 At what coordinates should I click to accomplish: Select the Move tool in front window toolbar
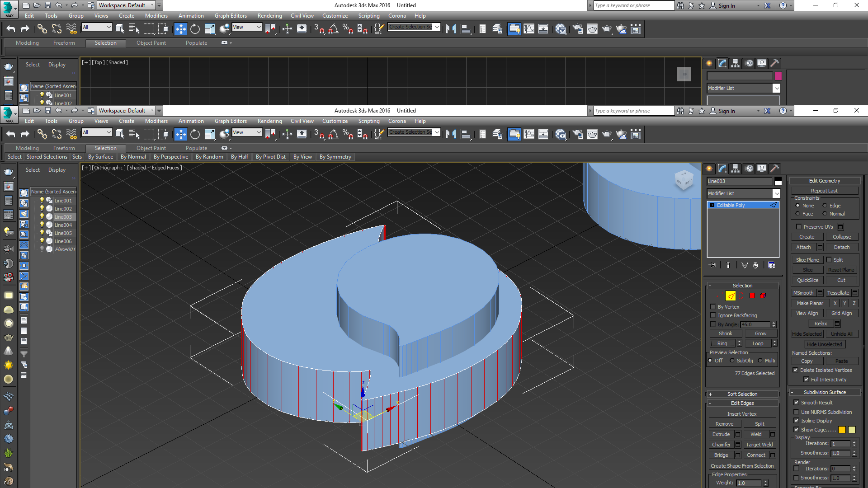[x=180, y=134]
